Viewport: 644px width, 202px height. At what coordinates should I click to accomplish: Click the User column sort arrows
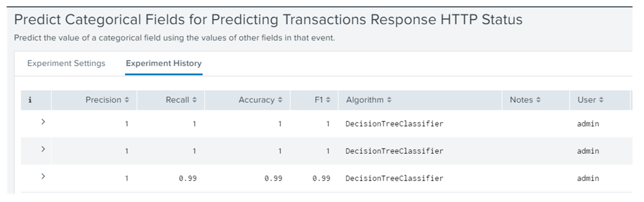(601, 100)
